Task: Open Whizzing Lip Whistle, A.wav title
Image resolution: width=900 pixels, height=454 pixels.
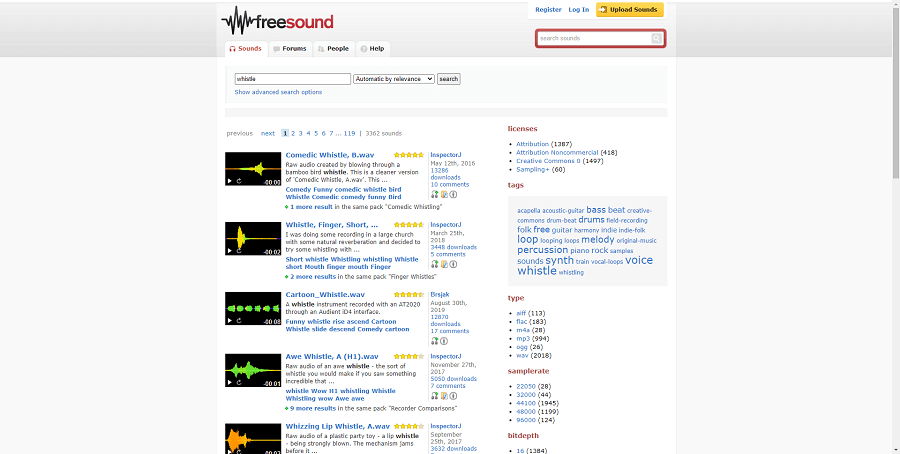Action: tap(338, 426)
